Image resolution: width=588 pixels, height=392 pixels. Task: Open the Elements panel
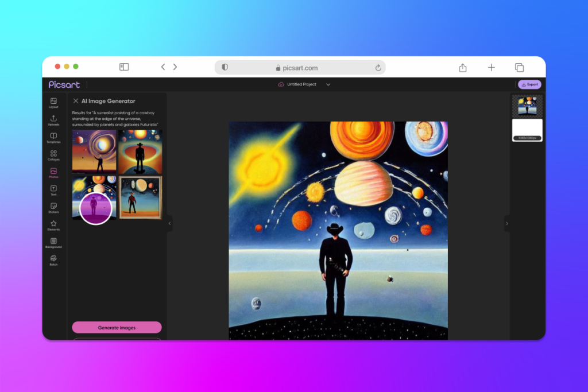(x=53, y=226)
